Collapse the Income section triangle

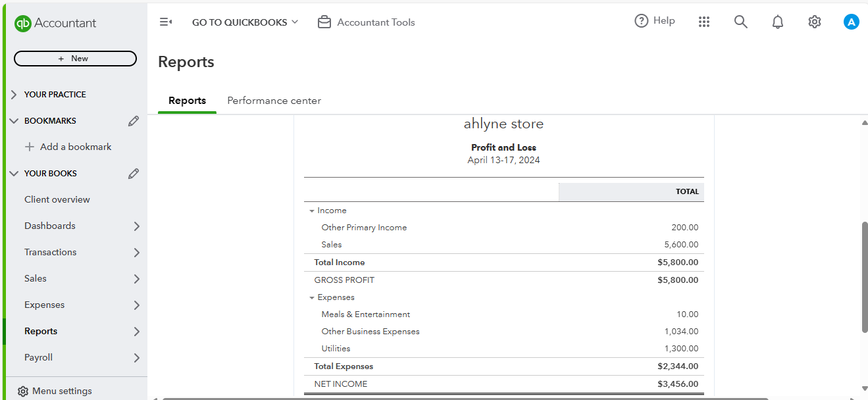point(312,211)
